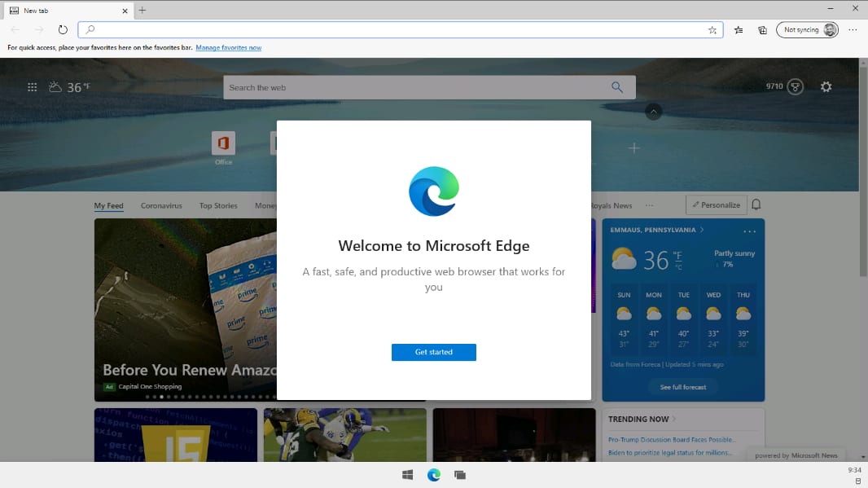868x488 pixels.
Task: Select the Top Stories tab
Action: tap(218, 206)
